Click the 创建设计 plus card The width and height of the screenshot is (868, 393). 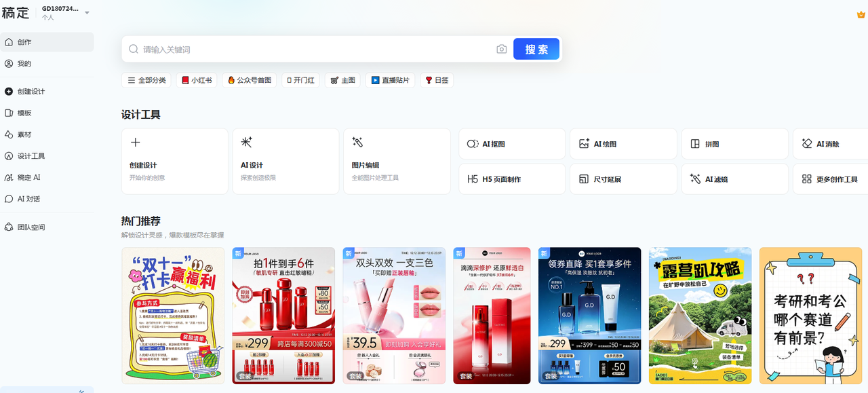175,162
